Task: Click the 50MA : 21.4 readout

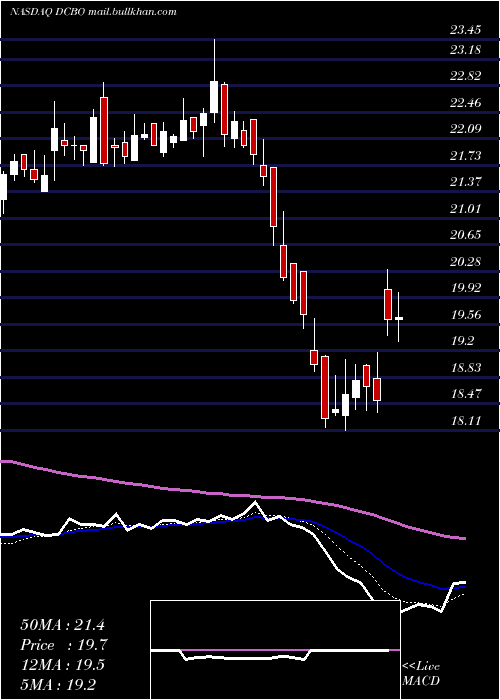Action: coord(62,625)
